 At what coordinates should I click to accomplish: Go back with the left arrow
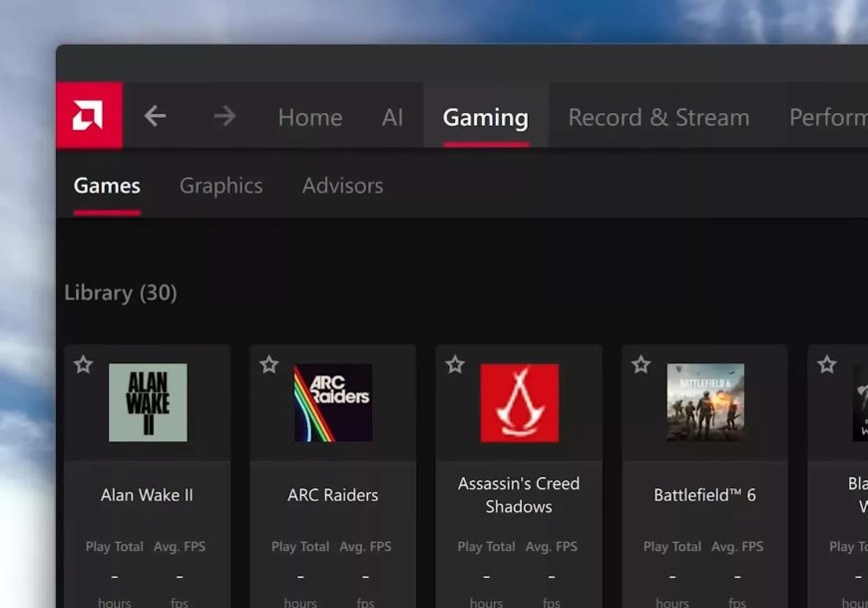point(155,116)
